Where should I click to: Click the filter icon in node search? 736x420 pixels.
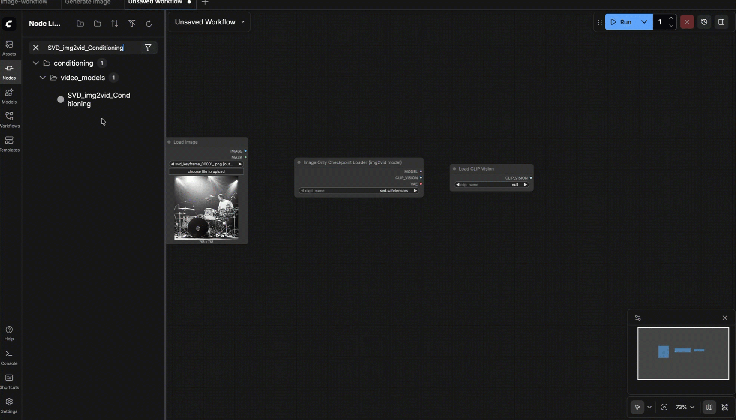(148, 47)
